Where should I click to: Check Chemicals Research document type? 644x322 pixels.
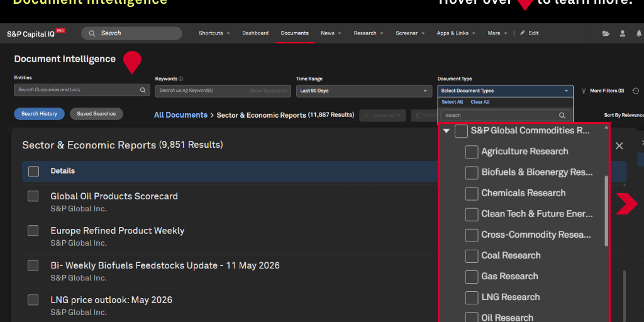[x=472, y=194]
